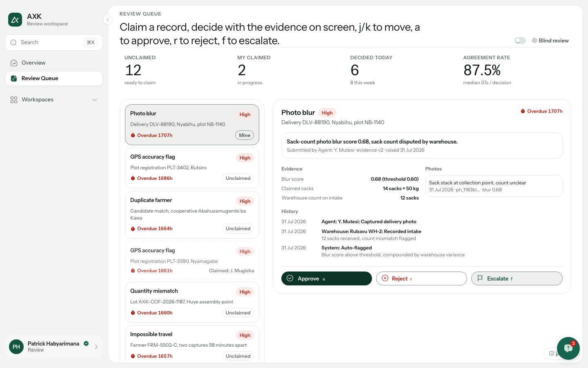Click the Mine badge on Photo blur card

coord(245,135)
